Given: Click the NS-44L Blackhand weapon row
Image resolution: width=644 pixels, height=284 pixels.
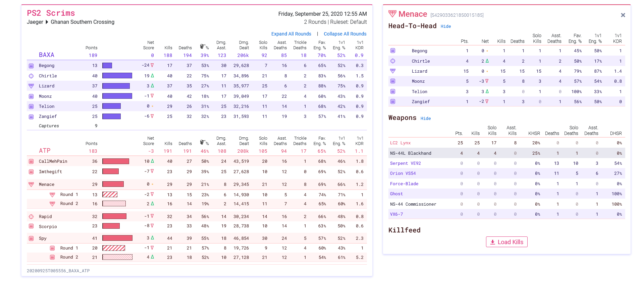Looking at the screenshot, I should pyautogui.click(x=506, y=153).
